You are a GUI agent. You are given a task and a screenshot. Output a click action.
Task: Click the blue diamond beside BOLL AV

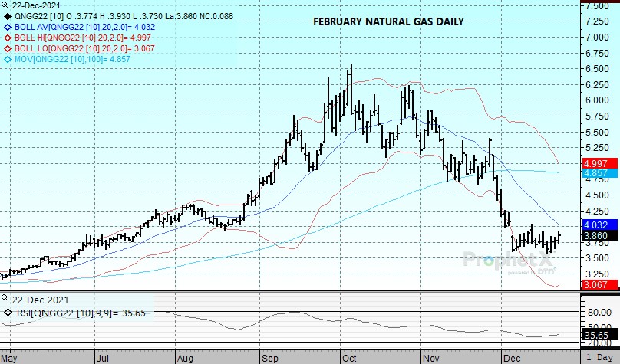pyautogui.click(x=8, y=26)
